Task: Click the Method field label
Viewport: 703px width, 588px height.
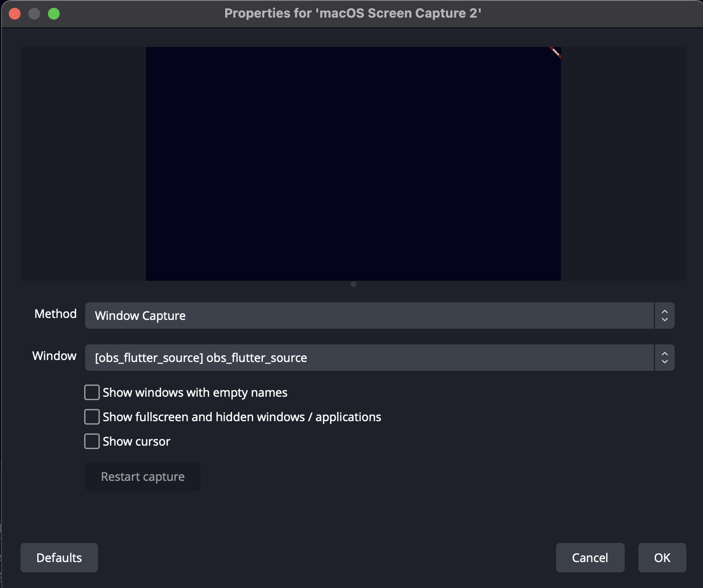Action: [x=55, y=314]
